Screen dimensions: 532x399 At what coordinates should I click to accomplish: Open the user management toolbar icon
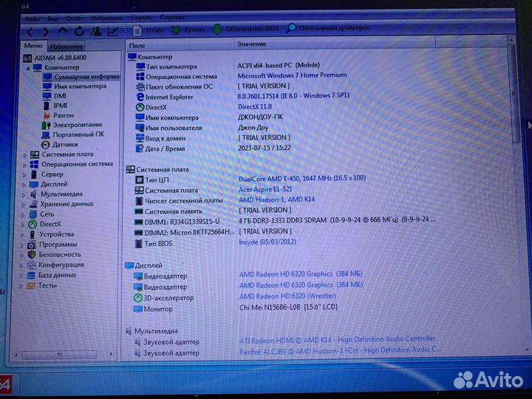click(96, 31)
